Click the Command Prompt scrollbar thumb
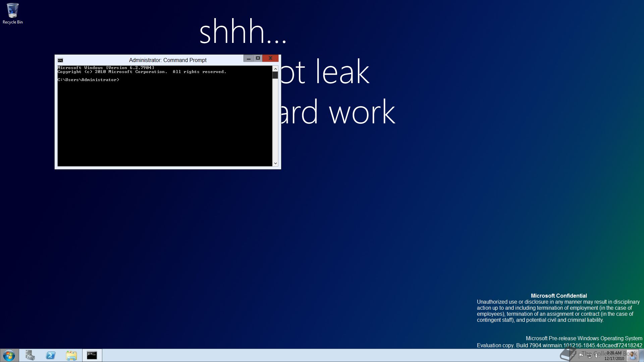 [x=275, y=75]
